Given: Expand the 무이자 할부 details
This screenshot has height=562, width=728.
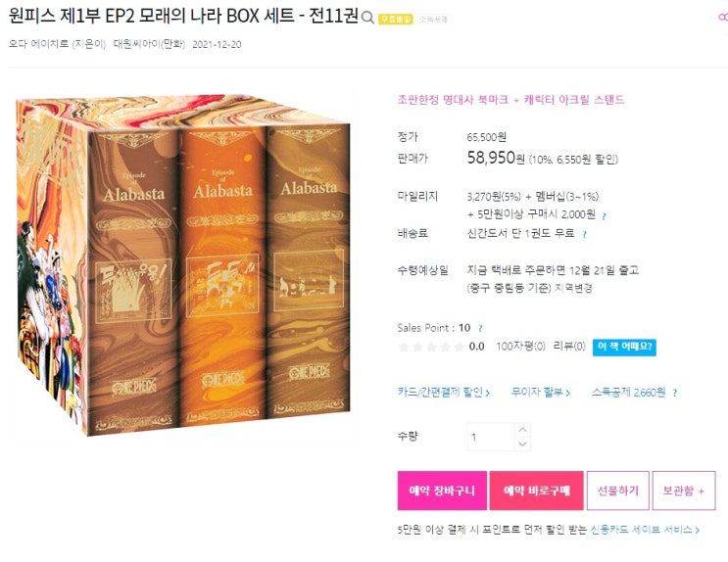Looking at the screenshot, I should coord(541,393).
